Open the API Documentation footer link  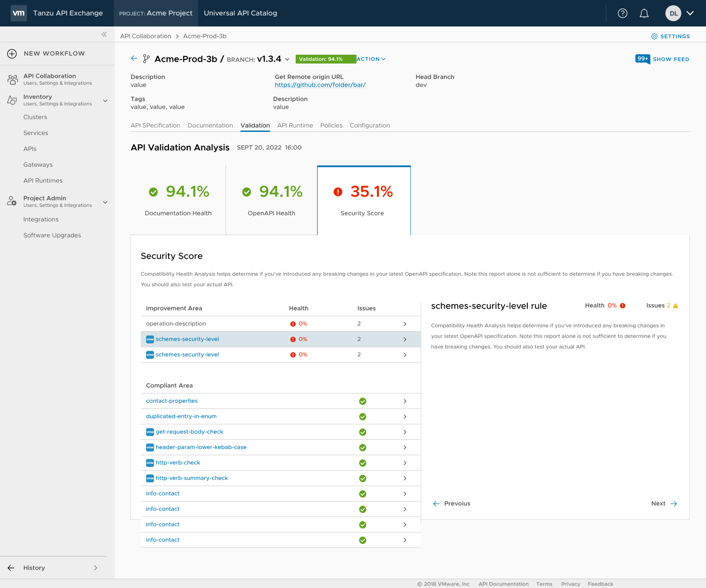tap(503, 584)
